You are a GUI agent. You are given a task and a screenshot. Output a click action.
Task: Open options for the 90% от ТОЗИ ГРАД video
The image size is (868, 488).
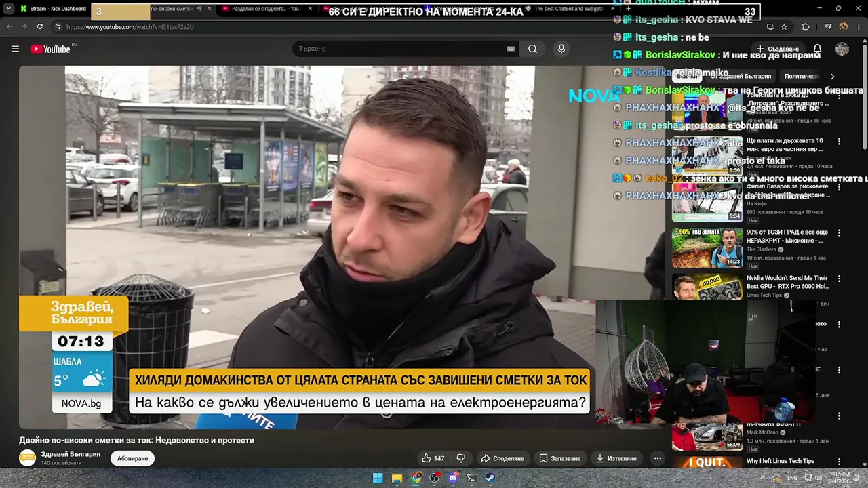click(839, 232)
